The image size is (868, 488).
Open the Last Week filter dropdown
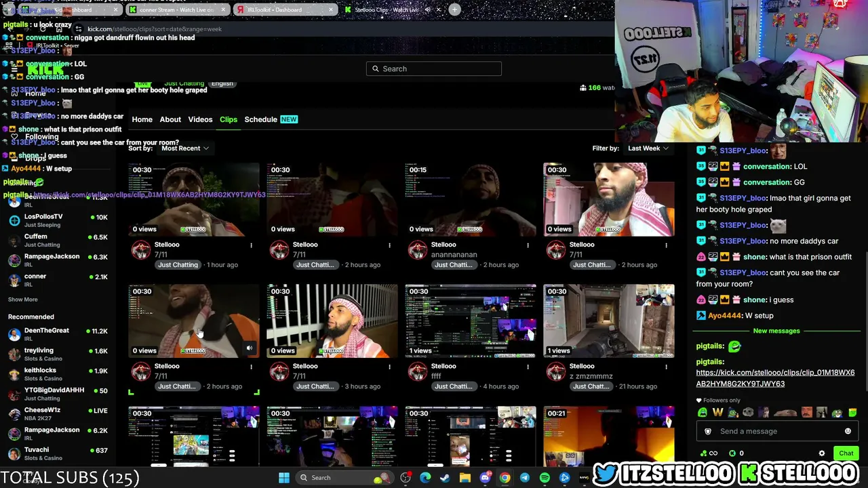[x=648, y=148]
